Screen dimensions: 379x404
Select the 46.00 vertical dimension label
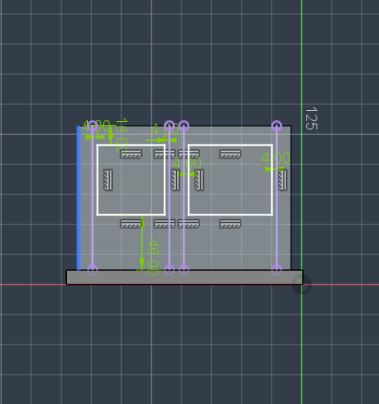[153, 257]
